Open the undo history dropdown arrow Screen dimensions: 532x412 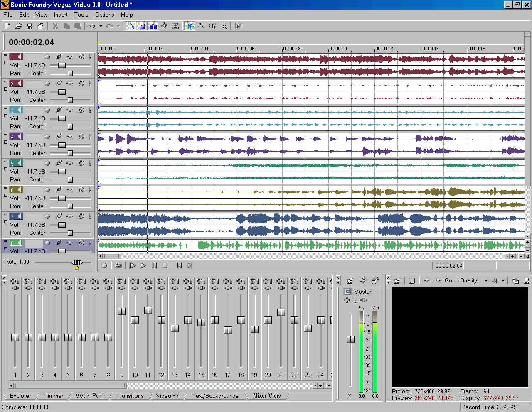pos(101,26)
